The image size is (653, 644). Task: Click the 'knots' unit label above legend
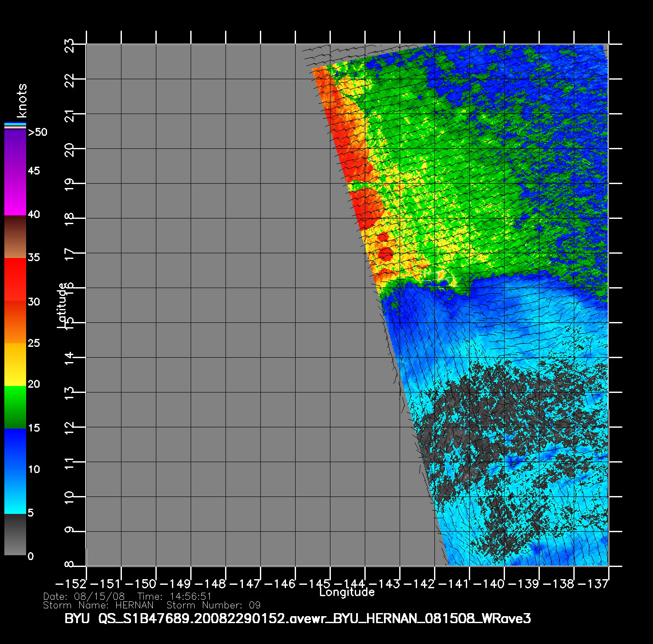(x=21, y=101)
